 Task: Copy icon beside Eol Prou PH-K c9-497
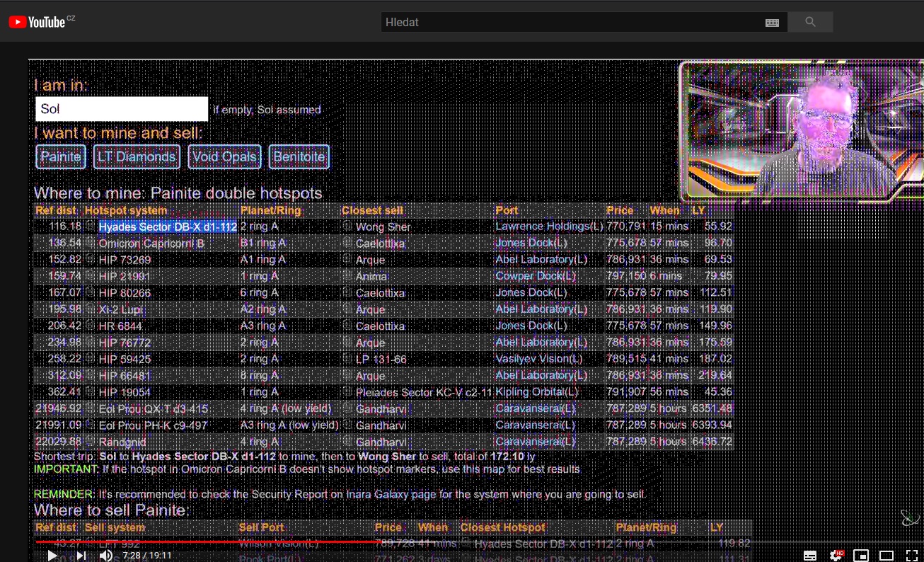[90, 425]
